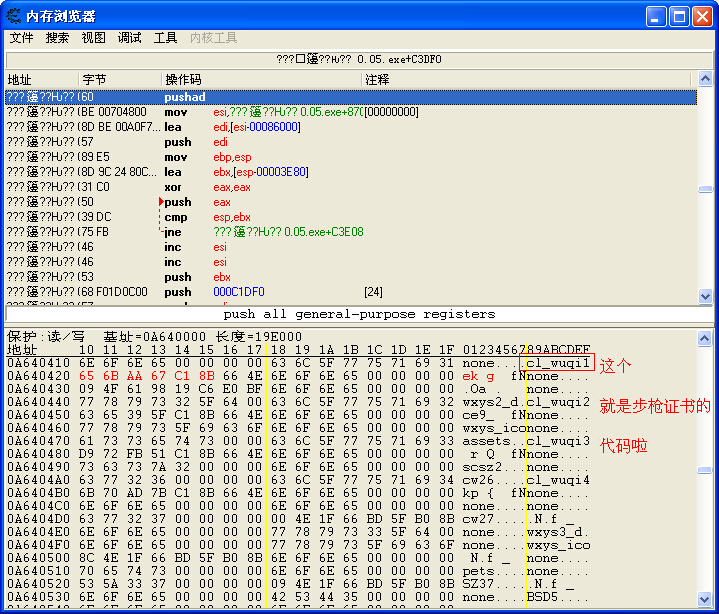The height and width of the screenshot is (614, 719).
Task: Select the mov esi instruction row
Action: pos(351,112)
